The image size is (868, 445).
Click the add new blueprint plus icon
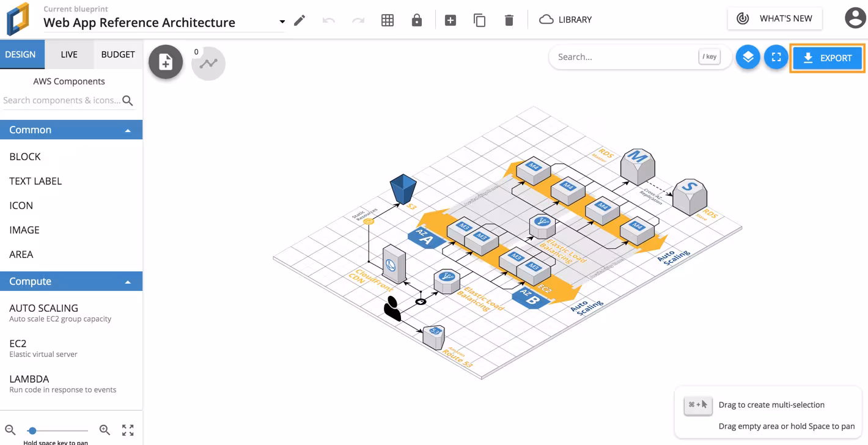point(451,20)
